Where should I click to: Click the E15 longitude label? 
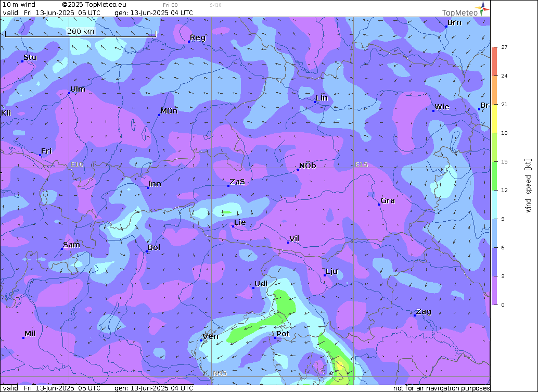point(362,165)
